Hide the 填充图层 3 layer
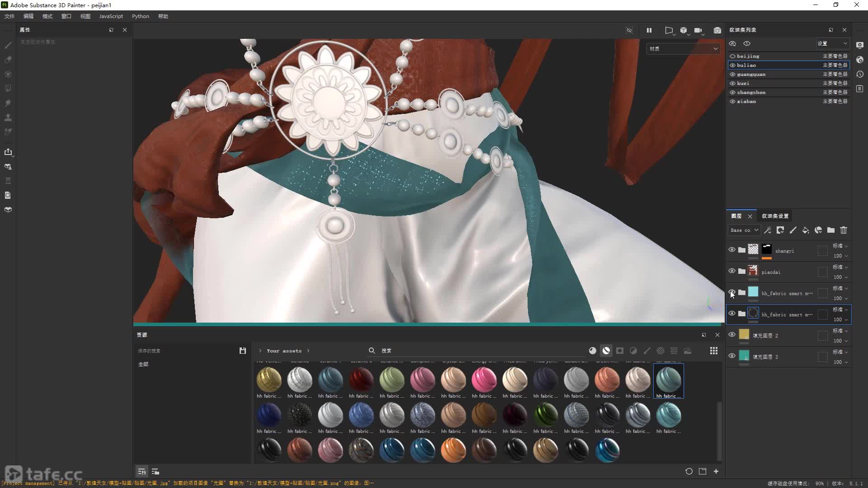Viewport: 868px width, 488px height. click(x=732, y=356)
